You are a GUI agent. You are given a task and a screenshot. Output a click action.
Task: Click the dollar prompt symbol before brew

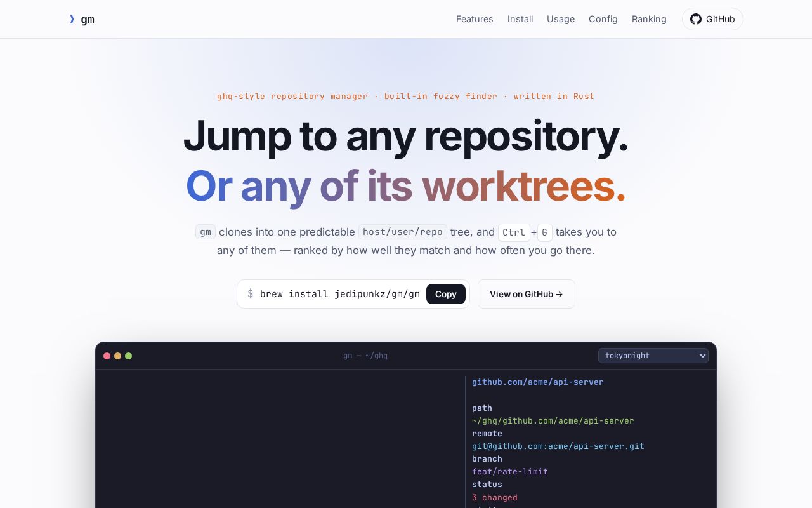pos(251,294)
